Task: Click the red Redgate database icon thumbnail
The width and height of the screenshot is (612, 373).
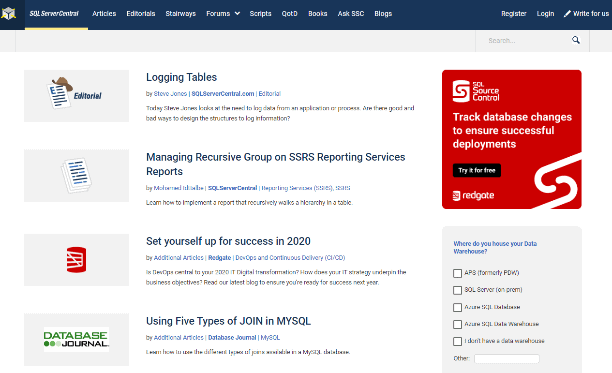Action: (x=76, y=260)
